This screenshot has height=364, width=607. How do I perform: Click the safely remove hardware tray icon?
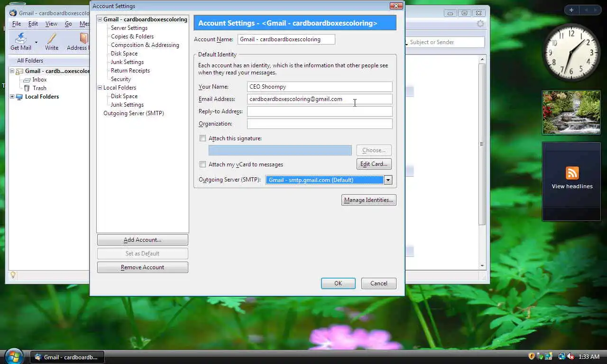tap(540, 356)
